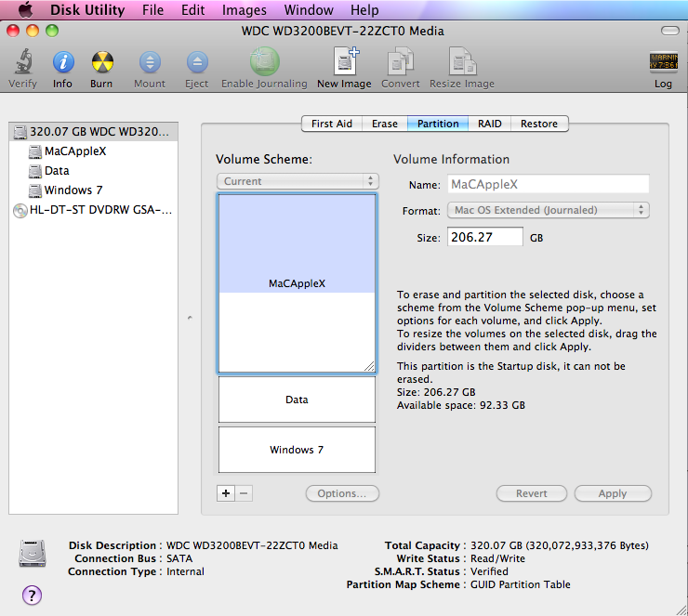Click the Revert button
This screenshot has height=616, width=688.
pyautogui.click(x=532, y=493)
